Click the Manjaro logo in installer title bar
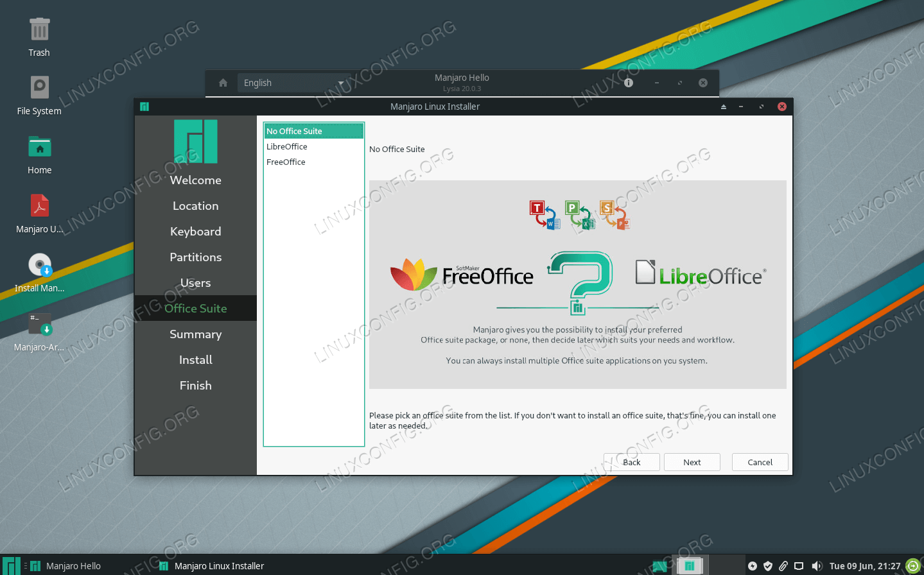924x575 pixels. (x=144, y=107)
